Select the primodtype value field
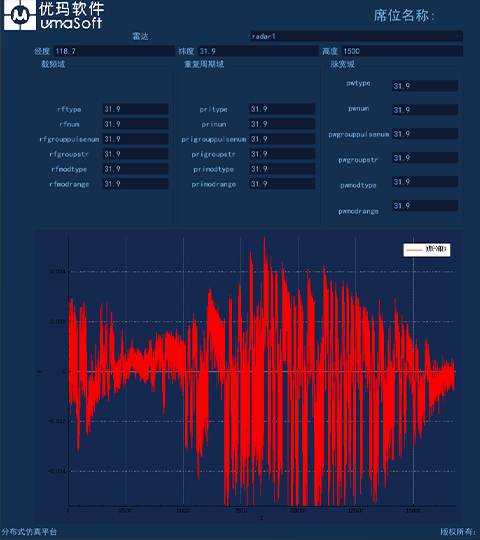The width and height of the screenshot is (480, 540). (x=282, y=169)
